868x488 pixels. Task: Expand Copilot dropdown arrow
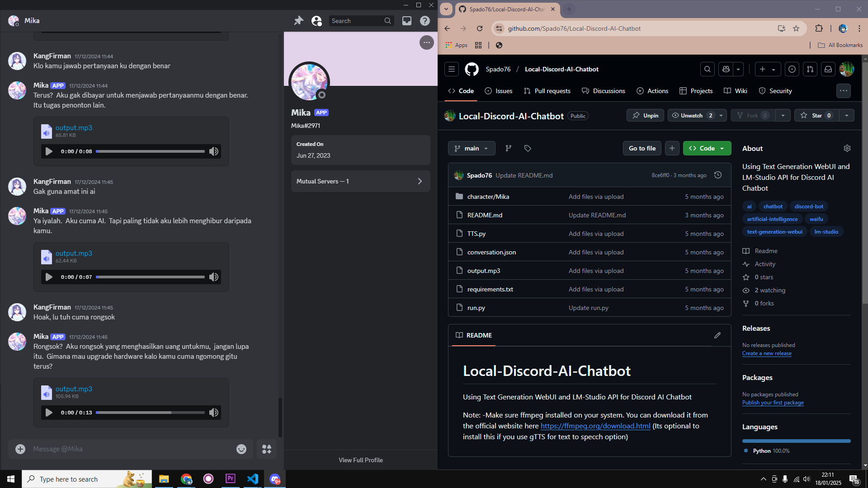[738, 69]
